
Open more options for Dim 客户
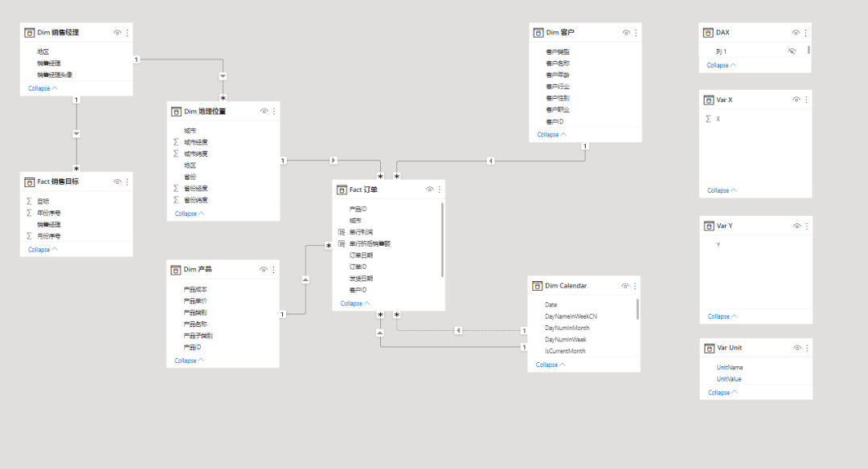tap(636, 33)
